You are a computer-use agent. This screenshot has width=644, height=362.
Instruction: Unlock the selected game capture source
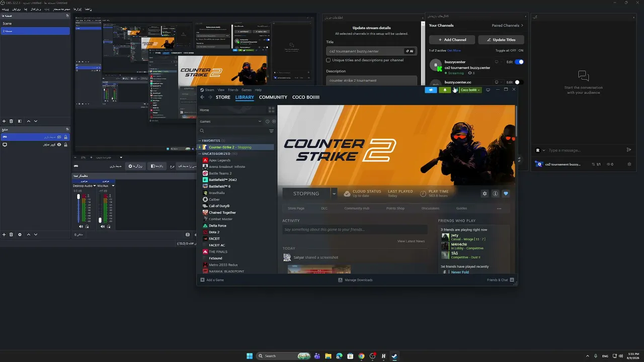tap(65, 137)
